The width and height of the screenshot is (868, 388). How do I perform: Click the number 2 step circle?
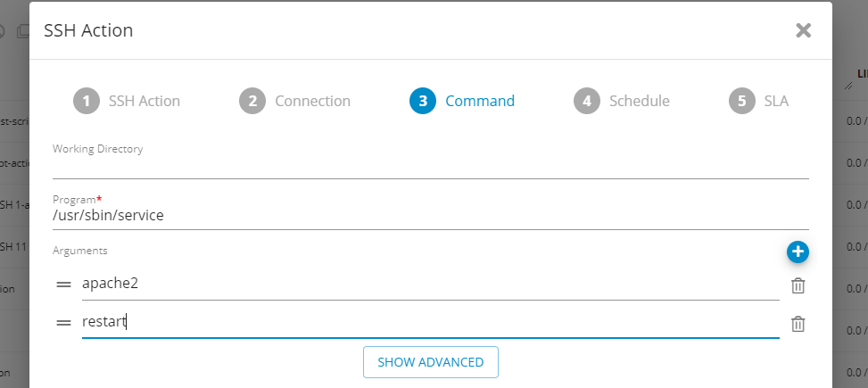tap(252, 101)
